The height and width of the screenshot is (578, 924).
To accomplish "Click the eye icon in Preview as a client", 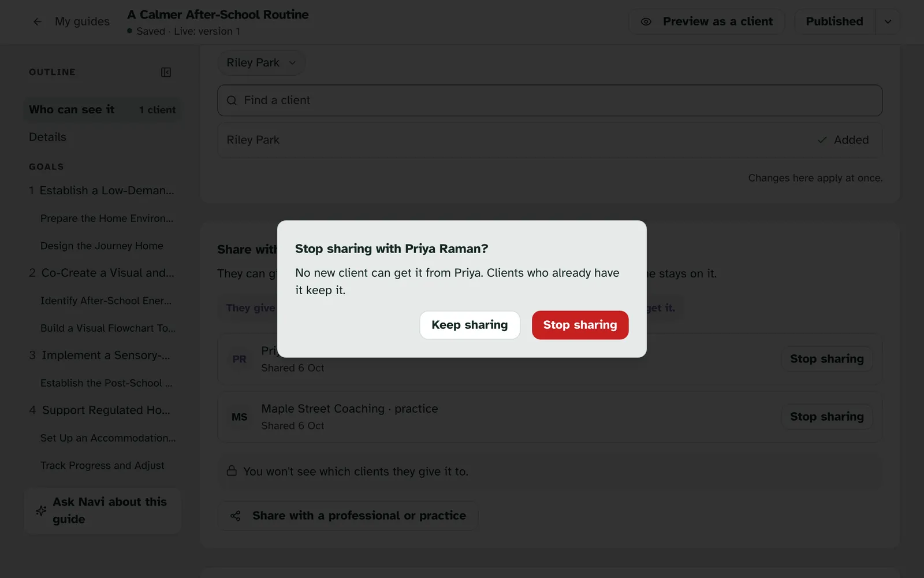I will 646,21.
